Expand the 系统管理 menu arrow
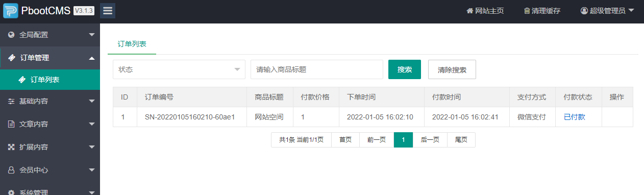The height and width of the screenshot is (195, 644). 92,192
